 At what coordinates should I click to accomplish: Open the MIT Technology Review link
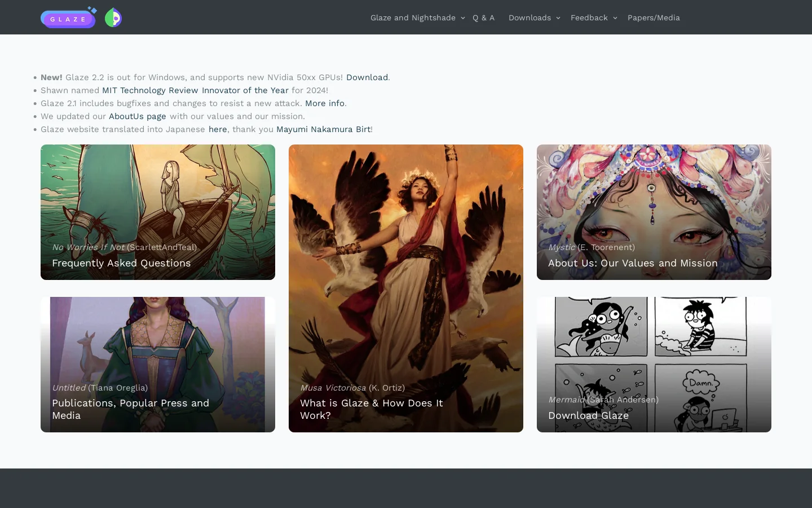click(x=150, y=90)
